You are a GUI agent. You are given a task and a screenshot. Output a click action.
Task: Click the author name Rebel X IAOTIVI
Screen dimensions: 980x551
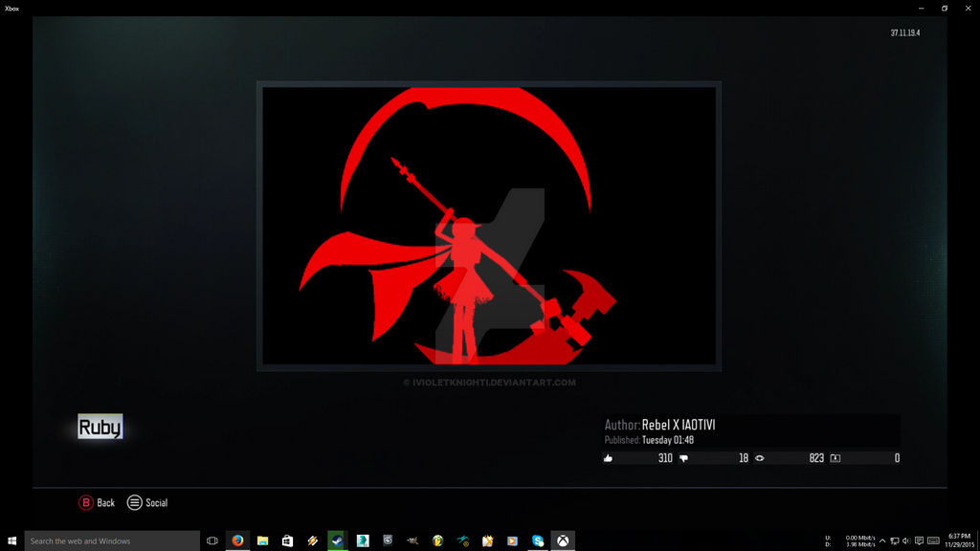point(679,425)
